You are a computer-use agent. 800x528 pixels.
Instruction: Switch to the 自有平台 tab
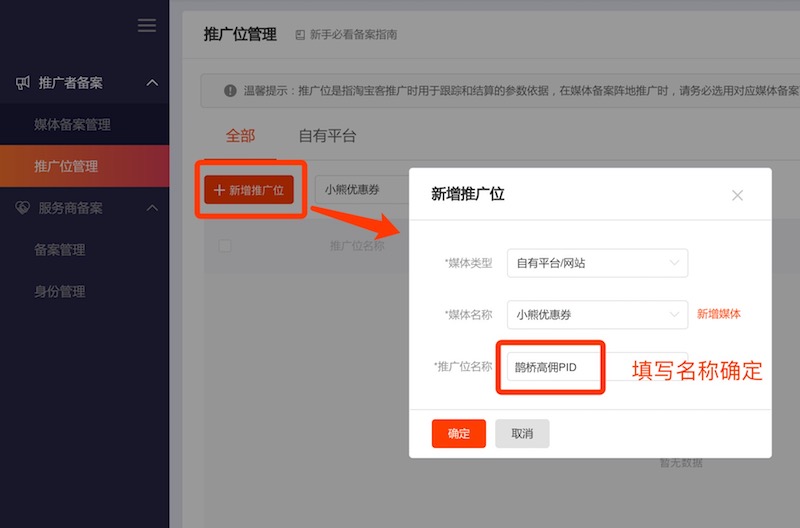point(327,136)
